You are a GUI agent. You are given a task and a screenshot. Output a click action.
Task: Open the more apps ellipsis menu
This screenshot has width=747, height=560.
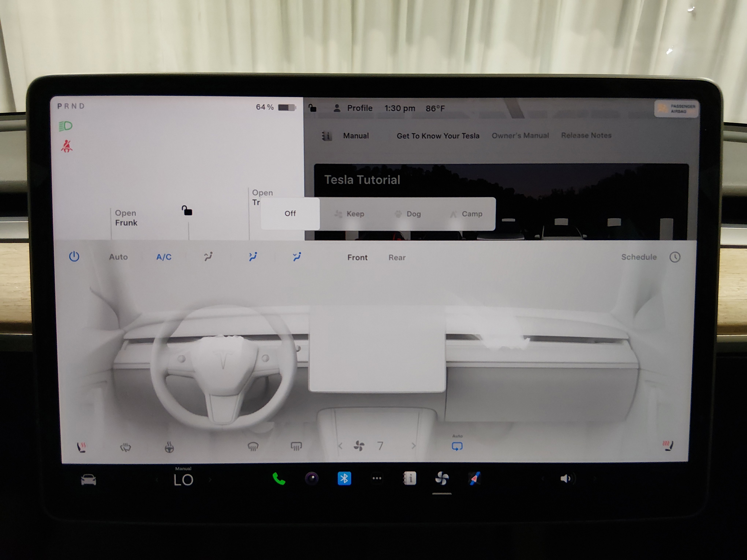click(x=377, y=478)
